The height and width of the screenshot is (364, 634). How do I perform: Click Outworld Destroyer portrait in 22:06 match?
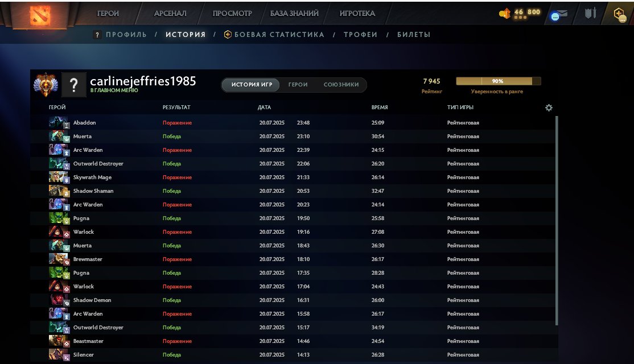[x=59, y=164]
